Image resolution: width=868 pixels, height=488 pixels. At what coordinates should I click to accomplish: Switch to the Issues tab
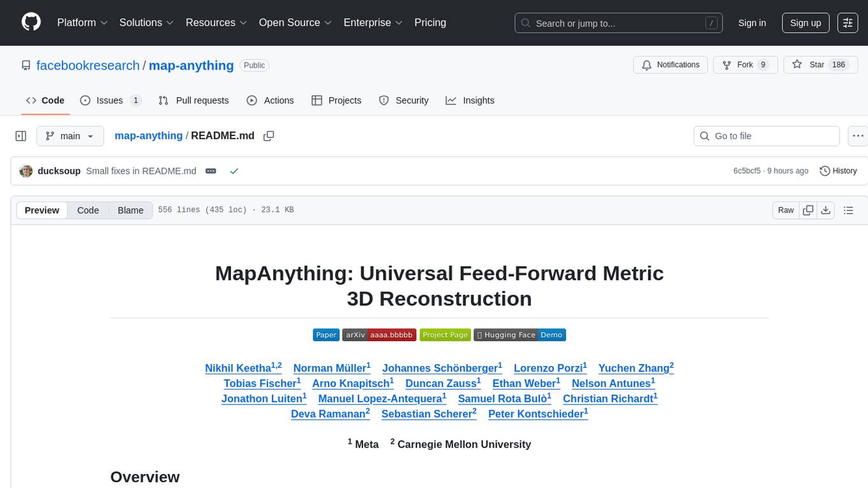[x=110, y=100]
